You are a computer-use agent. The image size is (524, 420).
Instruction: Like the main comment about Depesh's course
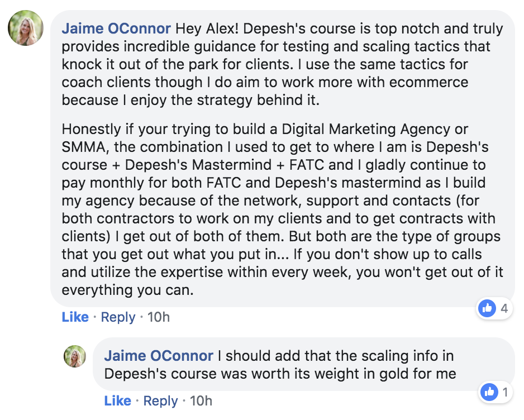pos(75,317)
